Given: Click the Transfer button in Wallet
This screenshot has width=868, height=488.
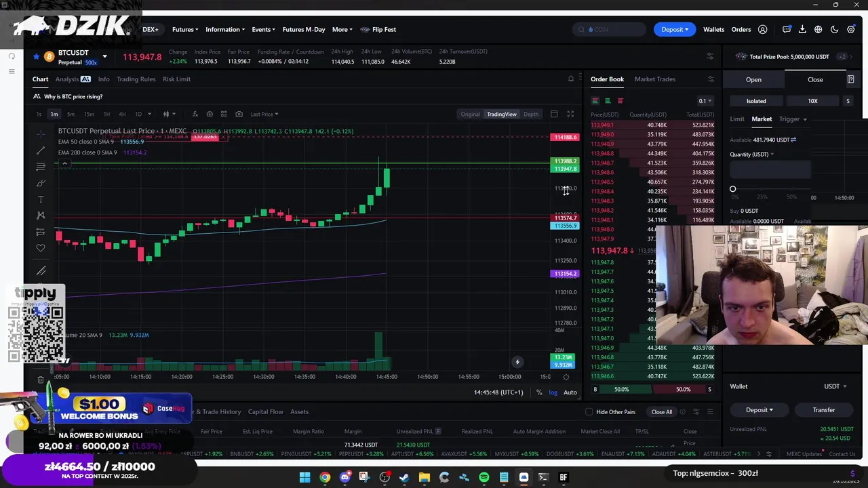Looking at the screenshot, I should (x=824, y=410).
